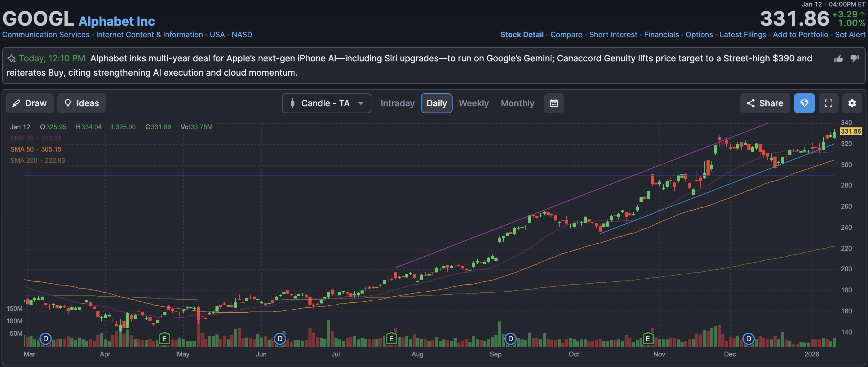Open chart settings gear
Screen dimensions: 868x367
pyautogui.click(x=852, y=103)
